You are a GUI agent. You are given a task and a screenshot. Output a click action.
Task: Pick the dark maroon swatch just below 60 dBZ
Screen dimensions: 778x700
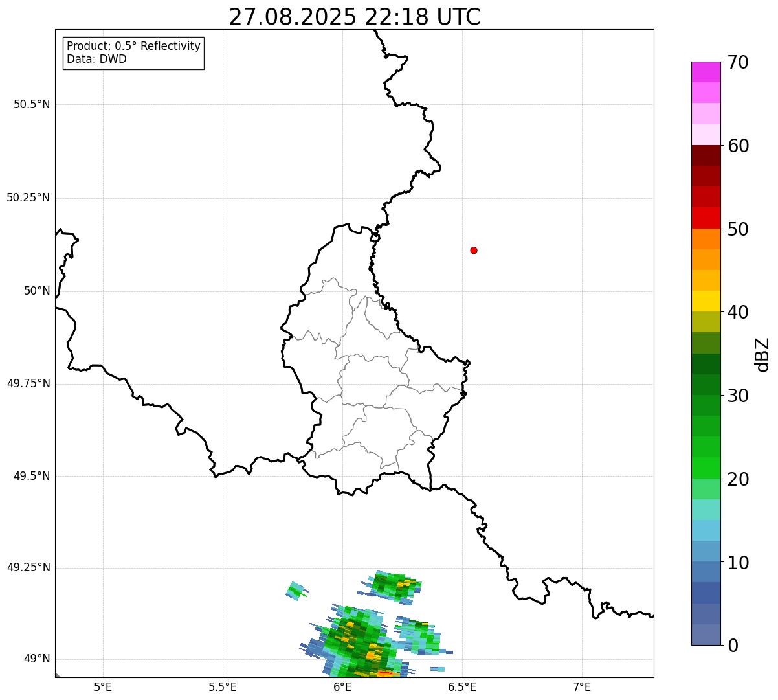point(706,155)
